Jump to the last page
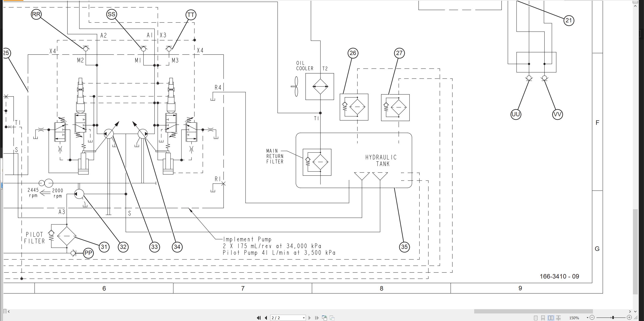 pyautogui.click(x=317, y=318)
